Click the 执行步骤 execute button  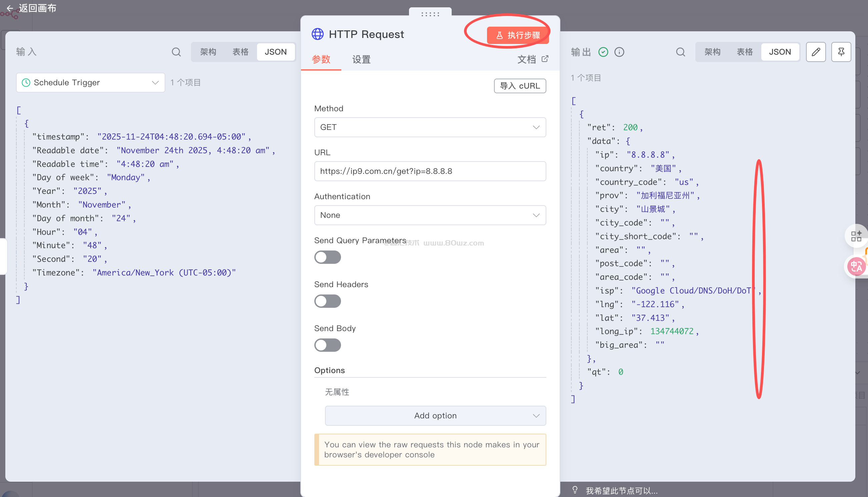point(518,35)
